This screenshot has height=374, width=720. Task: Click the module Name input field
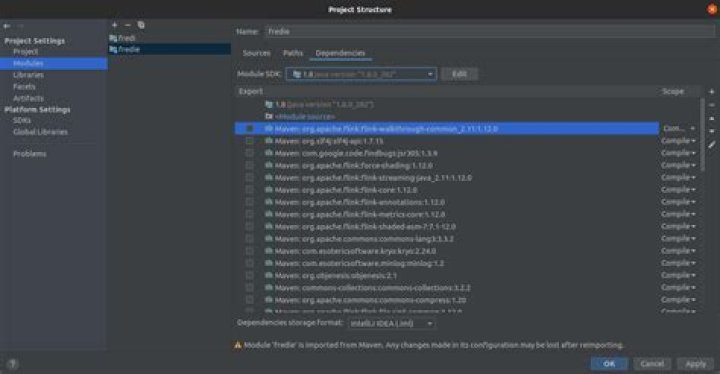point(490,32)
